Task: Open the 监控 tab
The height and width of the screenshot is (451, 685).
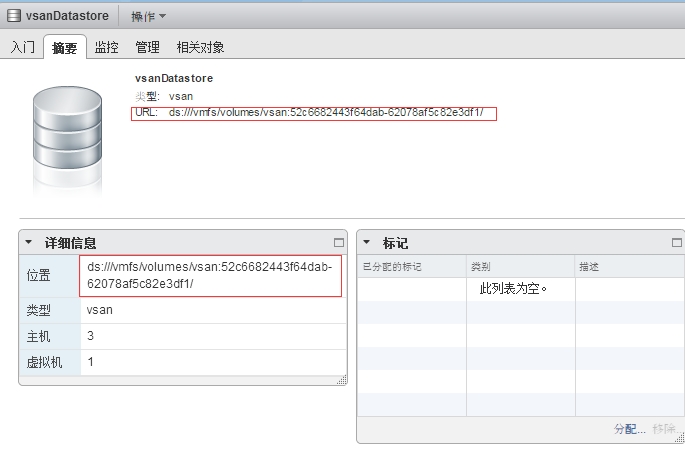Action: point(106,47)
